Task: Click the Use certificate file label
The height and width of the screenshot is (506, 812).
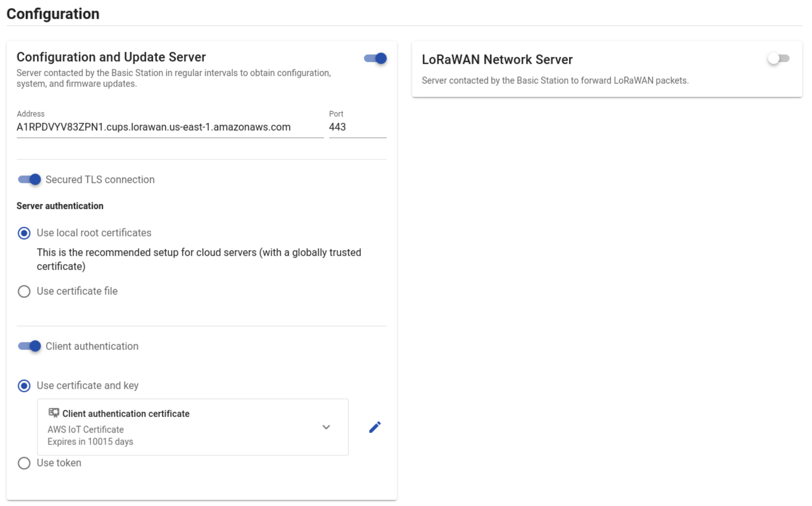Action: click(x=77, y=291)
